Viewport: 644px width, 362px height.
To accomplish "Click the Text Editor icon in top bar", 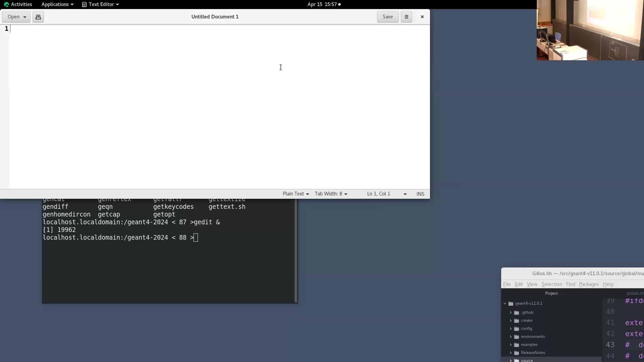I will click(x=84, y=4).
